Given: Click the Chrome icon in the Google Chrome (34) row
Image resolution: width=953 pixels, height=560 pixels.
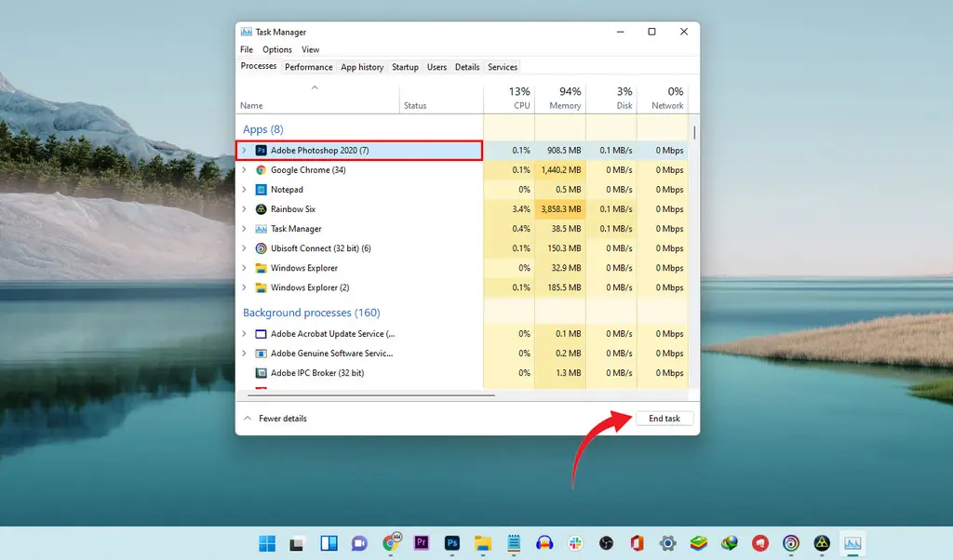Looking at the screenshot, I should pos(261,170).
